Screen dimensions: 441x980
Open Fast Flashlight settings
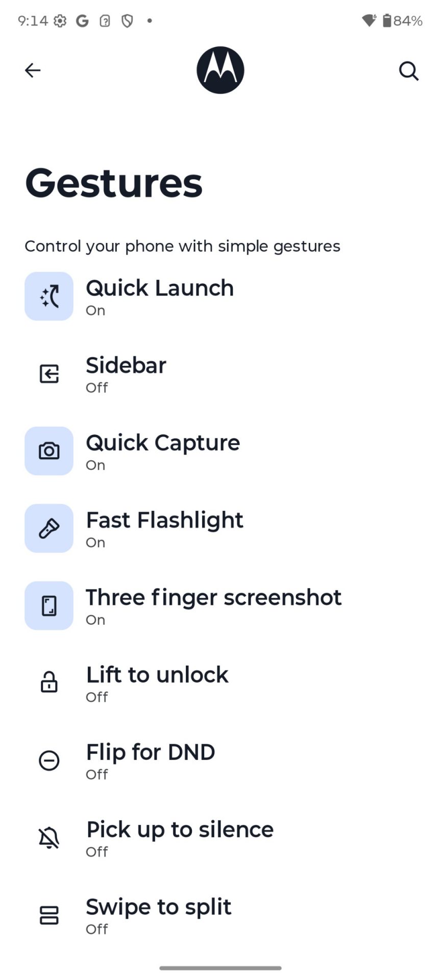(x=164, y=521)
